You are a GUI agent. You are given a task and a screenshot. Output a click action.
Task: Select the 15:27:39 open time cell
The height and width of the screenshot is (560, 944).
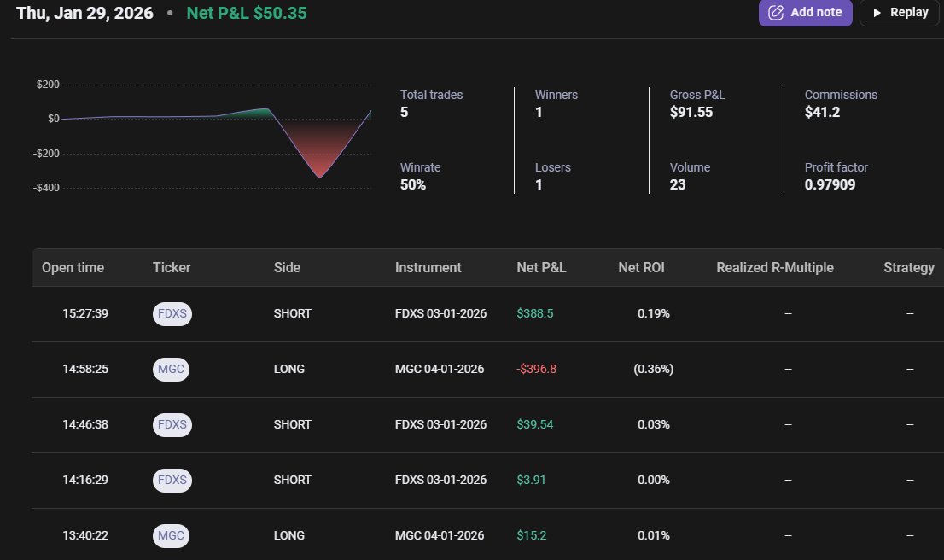click(85, 314)
